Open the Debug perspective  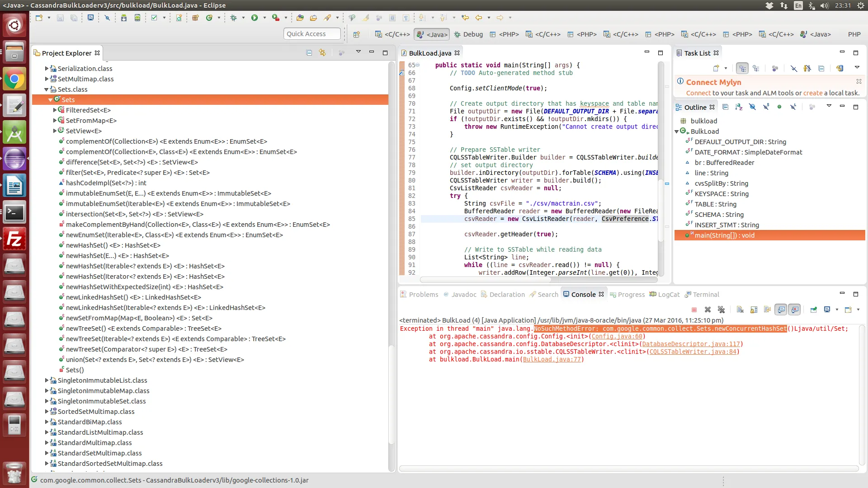click(x=468, y=34)
